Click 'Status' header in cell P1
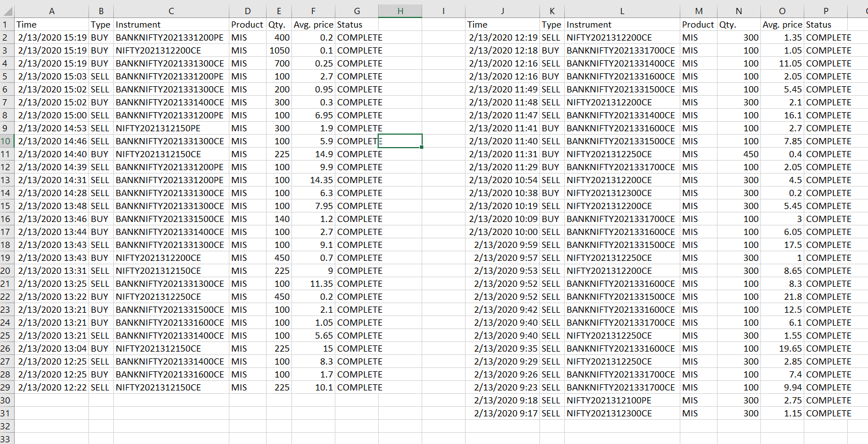Screen dimensions: 868x444 click(818, 24)
